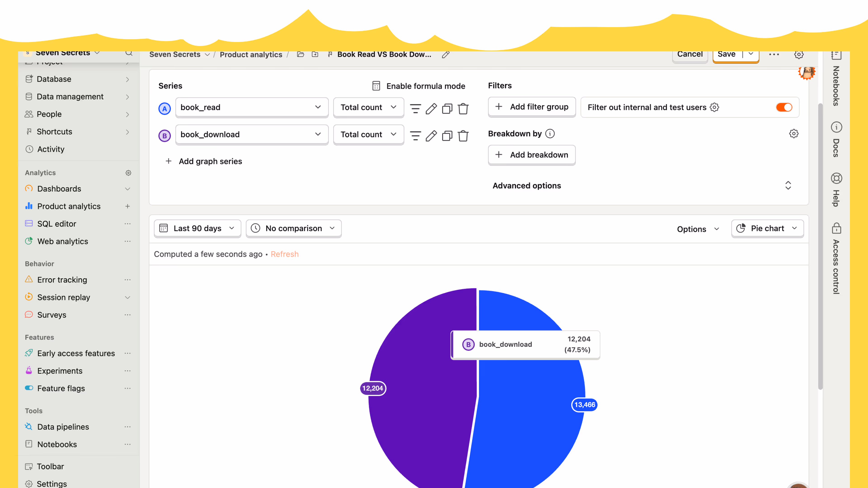Open the folder icon in breadcrumb
The image size is (868, 488).
coord(301,54)
